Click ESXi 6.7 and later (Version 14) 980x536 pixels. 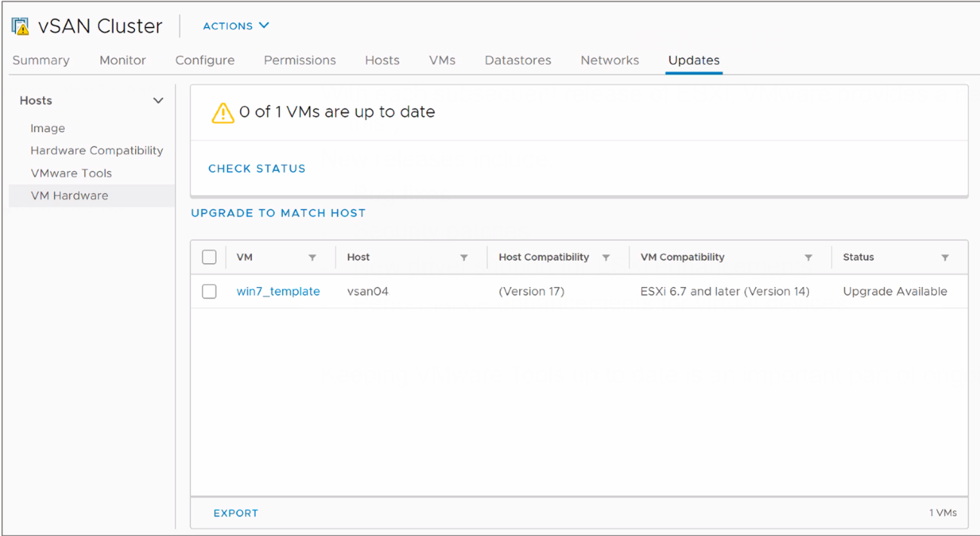(x=725, y=292)
